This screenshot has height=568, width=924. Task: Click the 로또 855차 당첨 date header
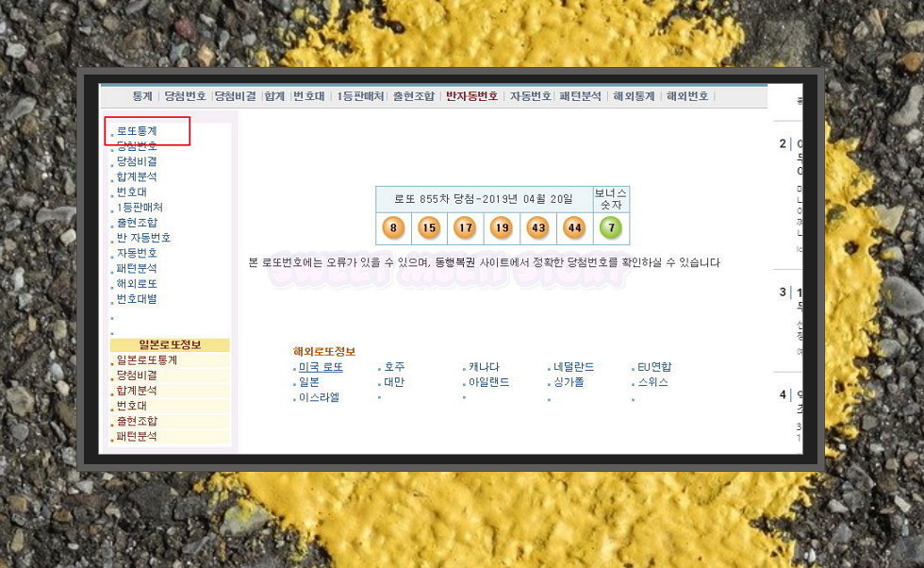tap(484, 199)
